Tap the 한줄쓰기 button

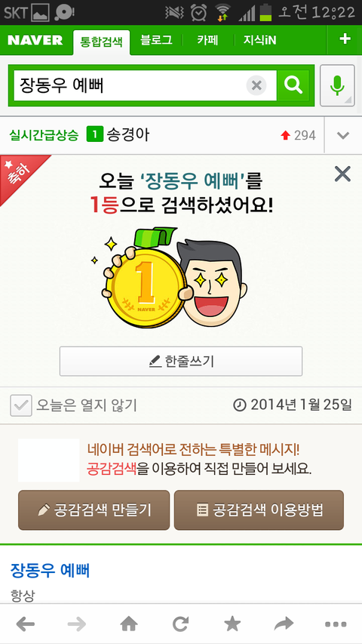point(181,361)
